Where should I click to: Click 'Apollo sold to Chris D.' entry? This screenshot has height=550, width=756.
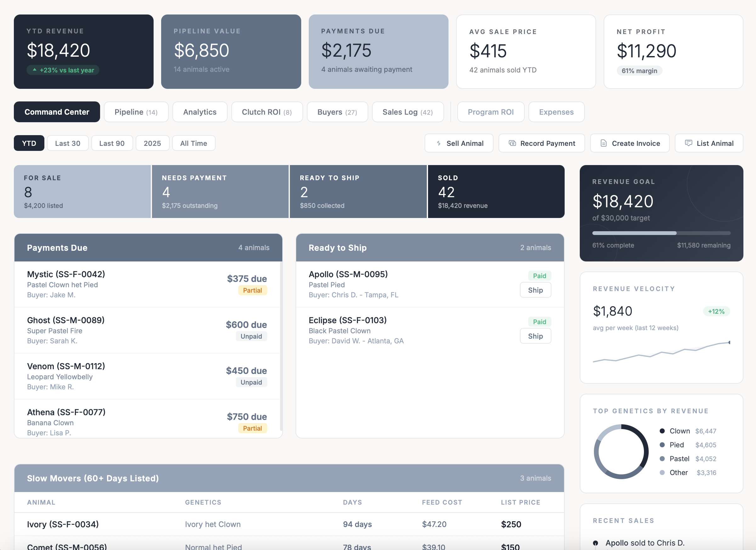[x=645, y=543]
